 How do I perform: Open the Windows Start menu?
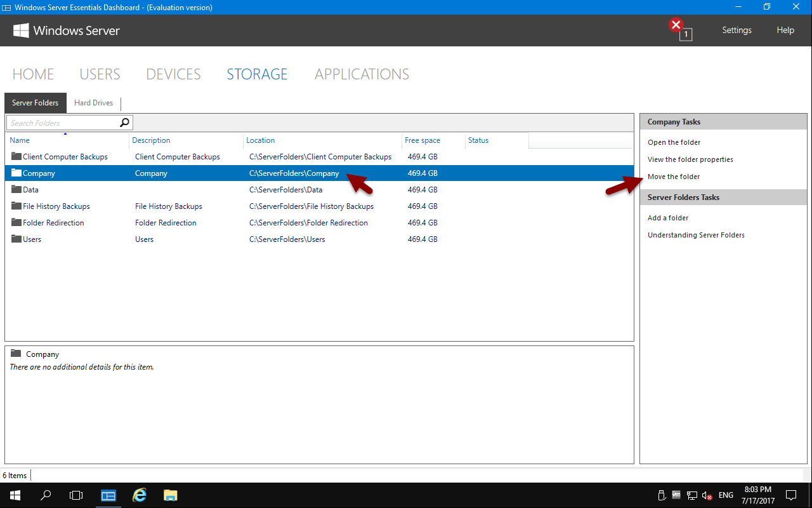click(15, 495)
